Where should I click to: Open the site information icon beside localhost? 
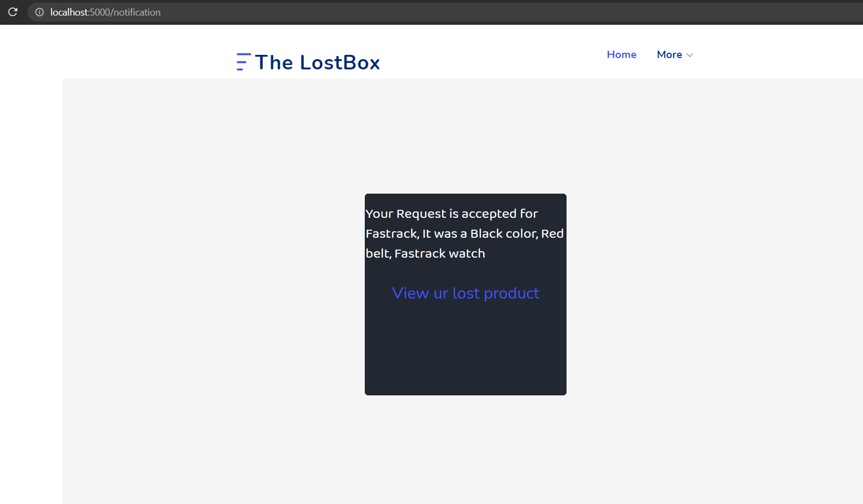pyautogui.click(x=39, y=12)
